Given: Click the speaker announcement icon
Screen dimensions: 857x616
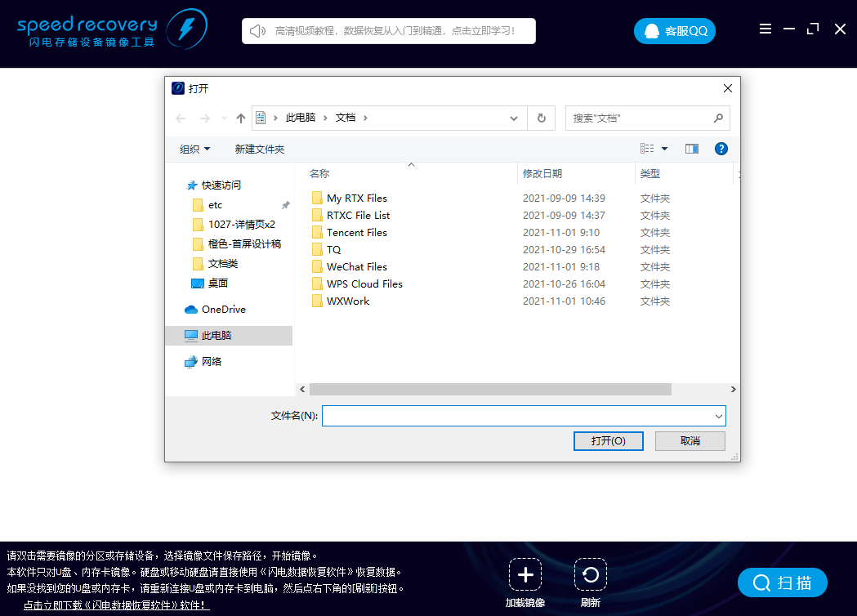Looking at the screenshot, I should pyautogui.click(x=257, y=31).
